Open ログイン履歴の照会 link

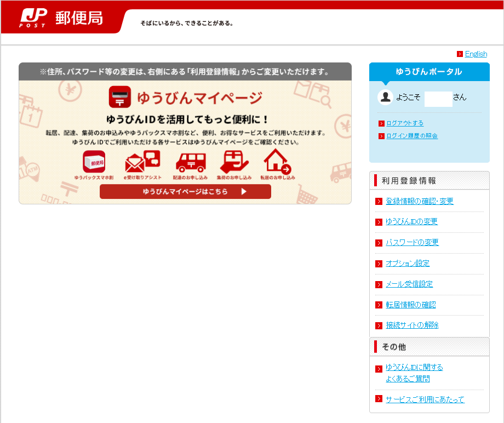point(412,136)
